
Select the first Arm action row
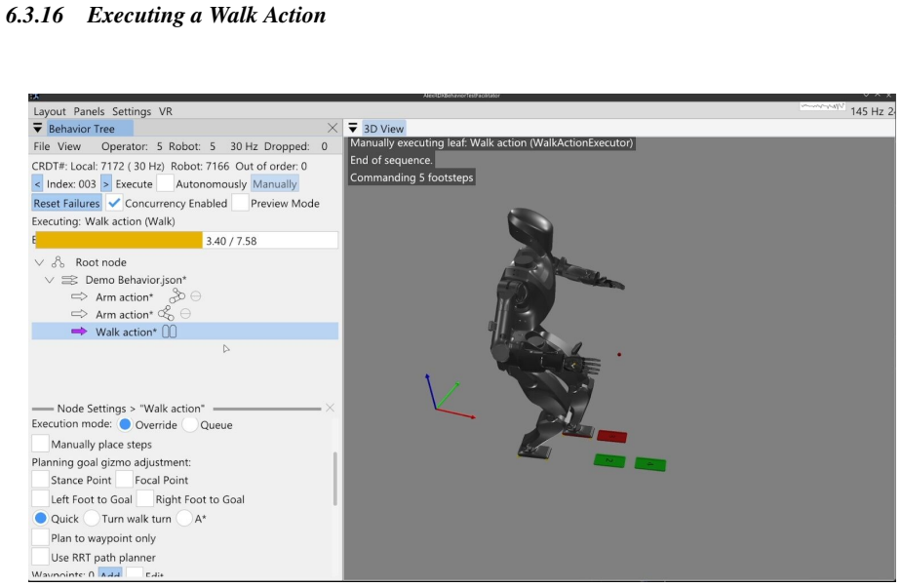click(x=185, y=296)
